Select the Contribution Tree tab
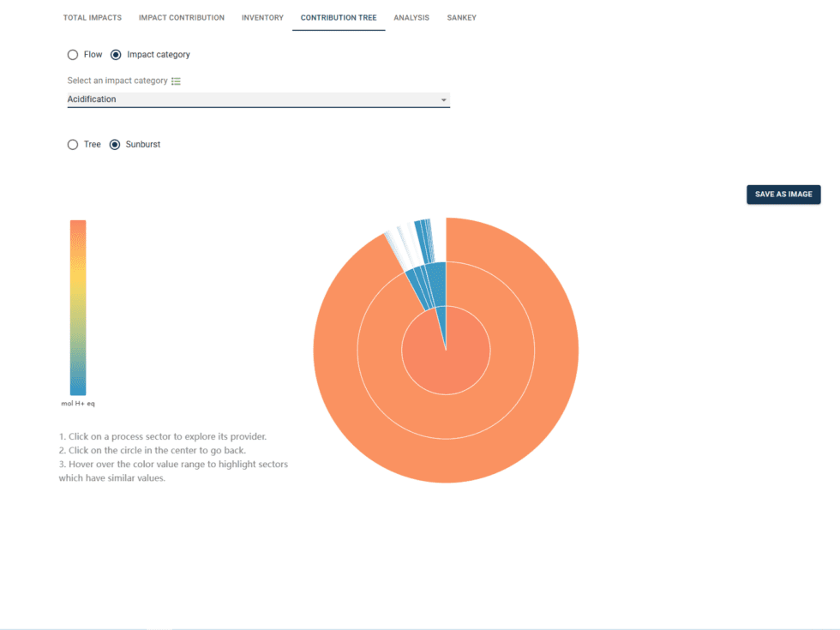This screenshot has height=630, width=840. tap(339, 18)
